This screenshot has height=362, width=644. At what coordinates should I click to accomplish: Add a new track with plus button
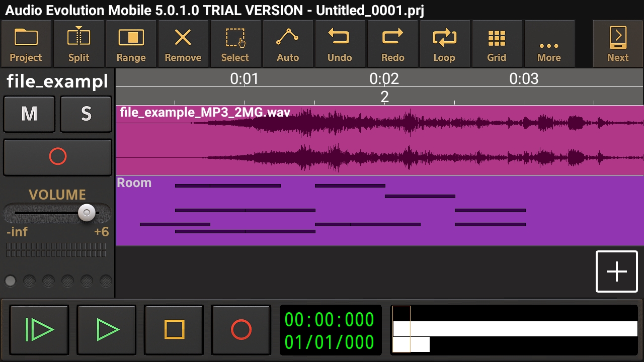(617, 271)
